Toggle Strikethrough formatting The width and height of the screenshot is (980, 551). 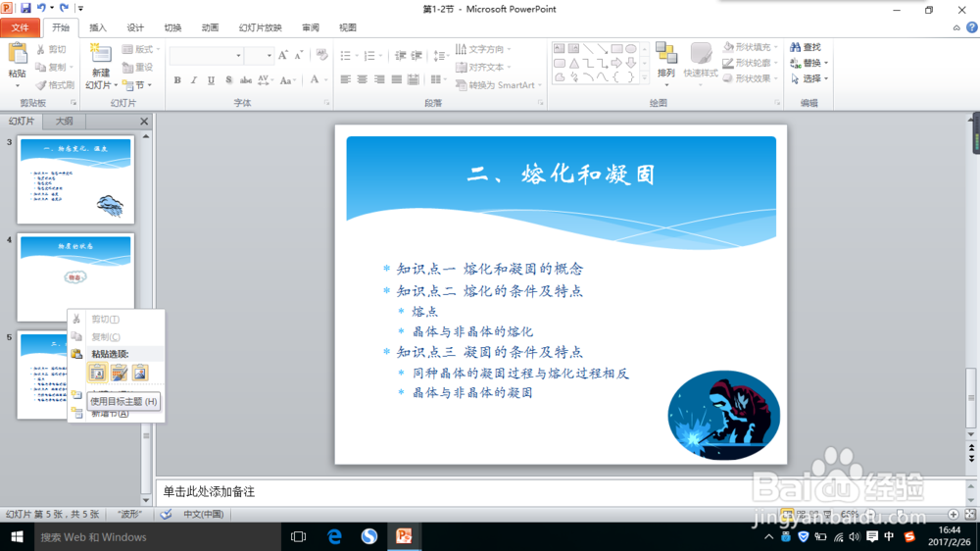pyautogui.click(x=246, y=80)
